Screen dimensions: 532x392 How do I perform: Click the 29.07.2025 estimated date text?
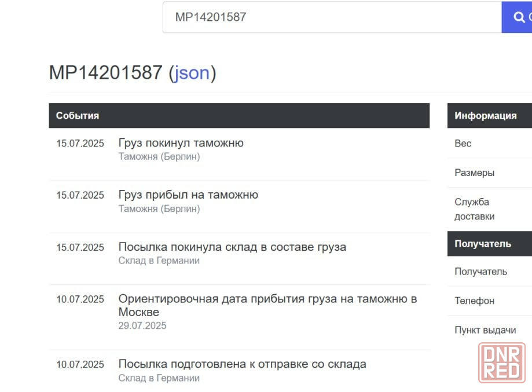[142, 325]
